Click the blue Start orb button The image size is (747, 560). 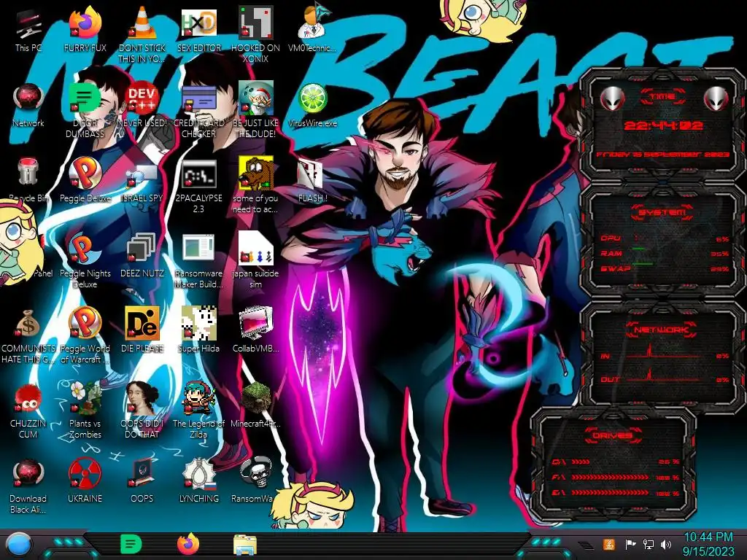(x=18, y=544)
